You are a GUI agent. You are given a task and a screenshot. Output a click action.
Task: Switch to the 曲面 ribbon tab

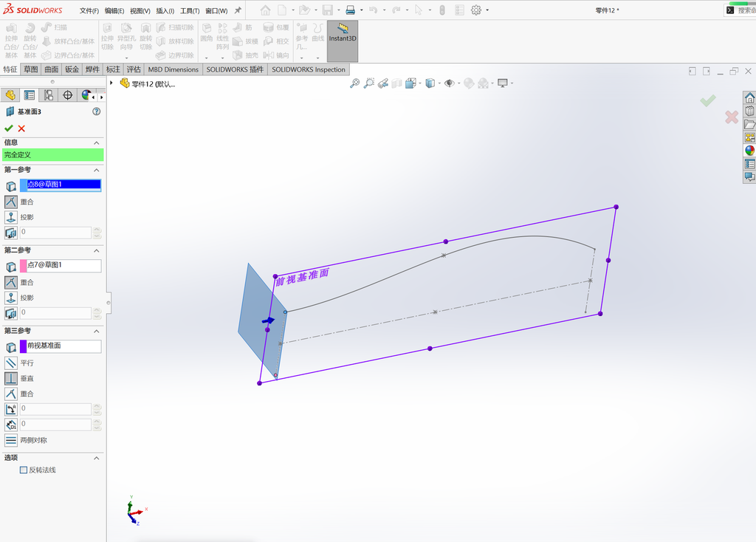[x=52, y=69]
